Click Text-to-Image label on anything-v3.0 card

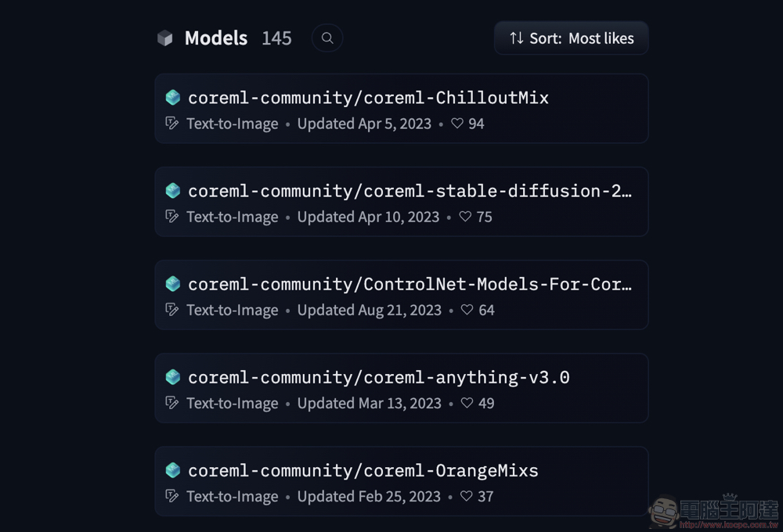(233, 403)
